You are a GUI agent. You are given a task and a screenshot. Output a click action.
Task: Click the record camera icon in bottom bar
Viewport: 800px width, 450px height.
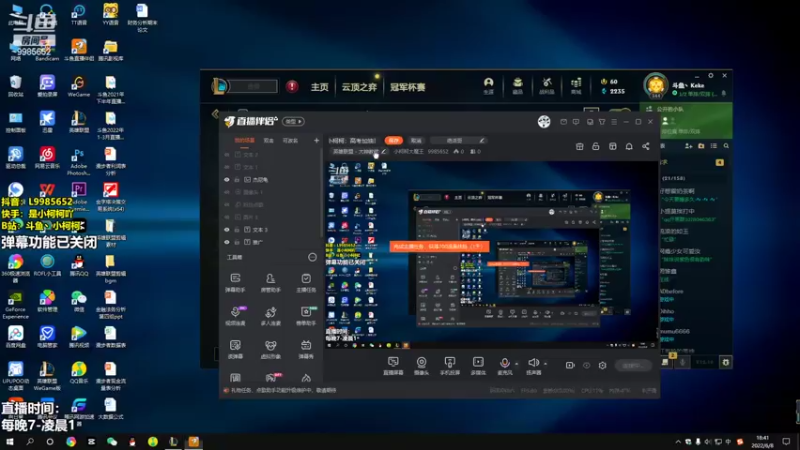(570, 365)
